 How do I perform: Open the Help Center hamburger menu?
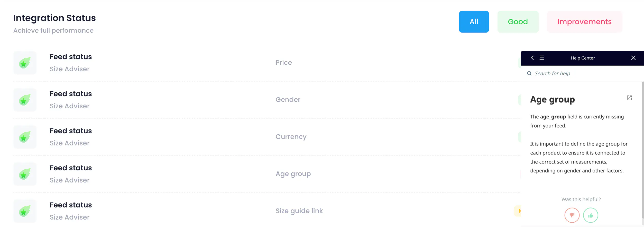tap(542, 58)
